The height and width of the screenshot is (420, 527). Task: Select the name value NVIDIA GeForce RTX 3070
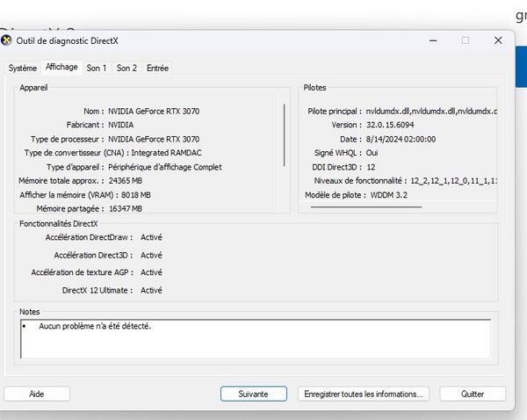tap(154, 112)
